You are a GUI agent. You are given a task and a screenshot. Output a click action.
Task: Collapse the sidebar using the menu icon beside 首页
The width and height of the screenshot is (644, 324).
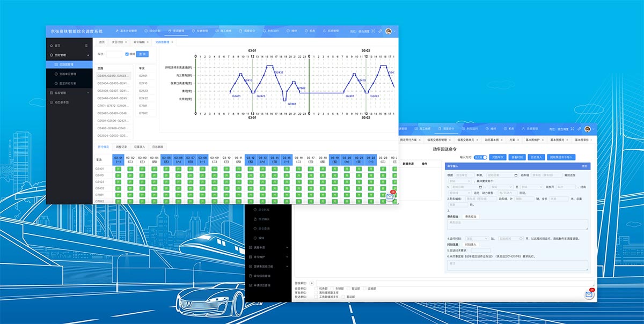point(87,46)
